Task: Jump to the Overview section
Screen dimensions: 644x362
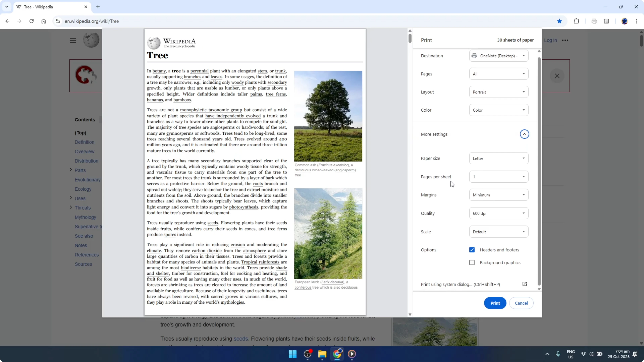Action: [85, 152]
